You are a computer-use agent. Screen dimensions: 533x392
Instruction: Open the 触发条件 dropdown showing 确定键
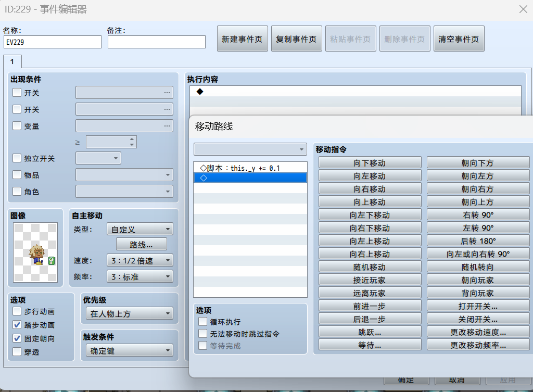pyautogui.click(x=130, y=350)
